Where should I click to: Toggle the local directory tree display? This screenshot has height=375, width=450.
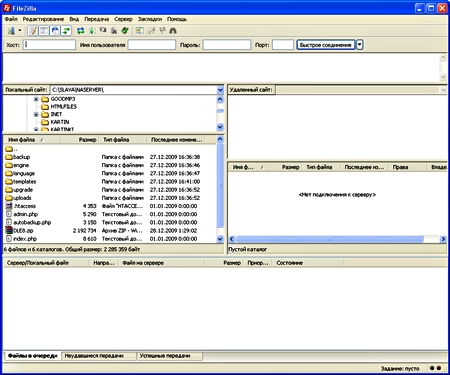point(44,31)
